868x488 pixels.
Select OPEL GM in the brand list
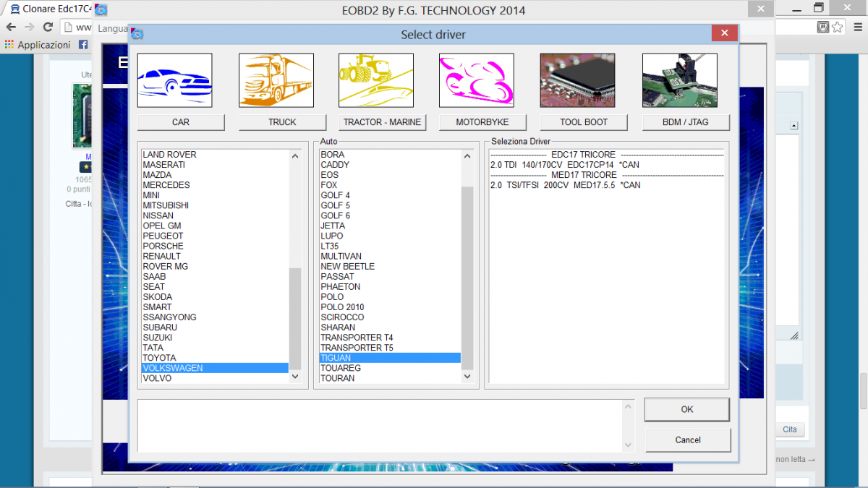click(x=215, y=226)
